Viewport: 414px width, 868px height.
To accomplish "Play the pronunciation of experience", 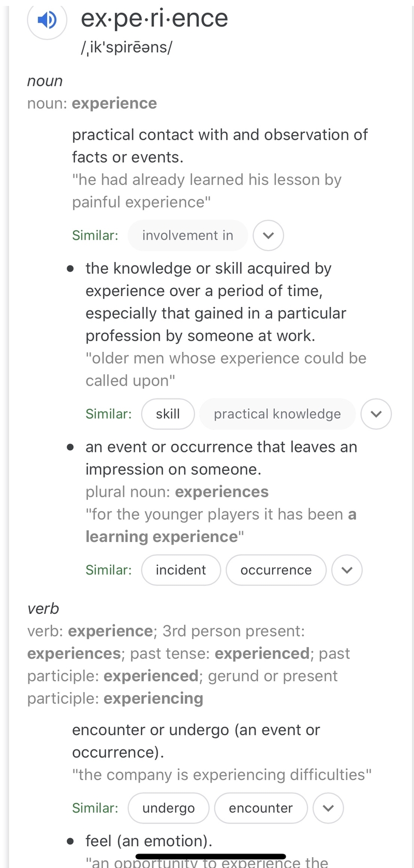I will click(x=47, y=20).
